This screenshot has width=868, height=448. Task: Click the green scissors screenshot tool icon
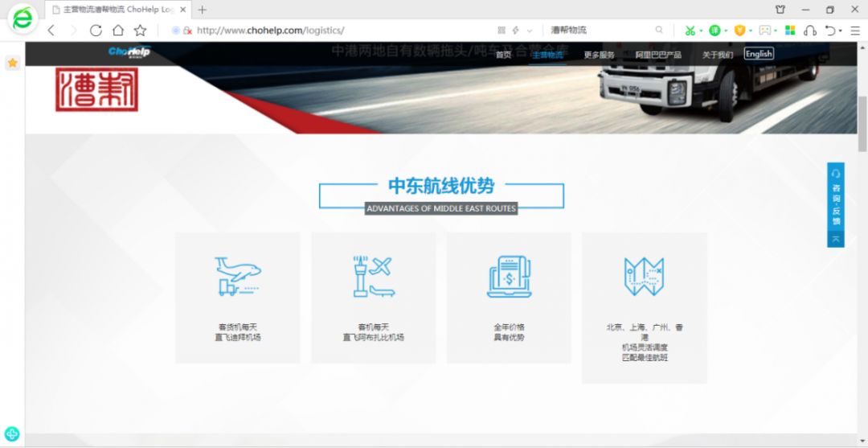pos(689,31)
